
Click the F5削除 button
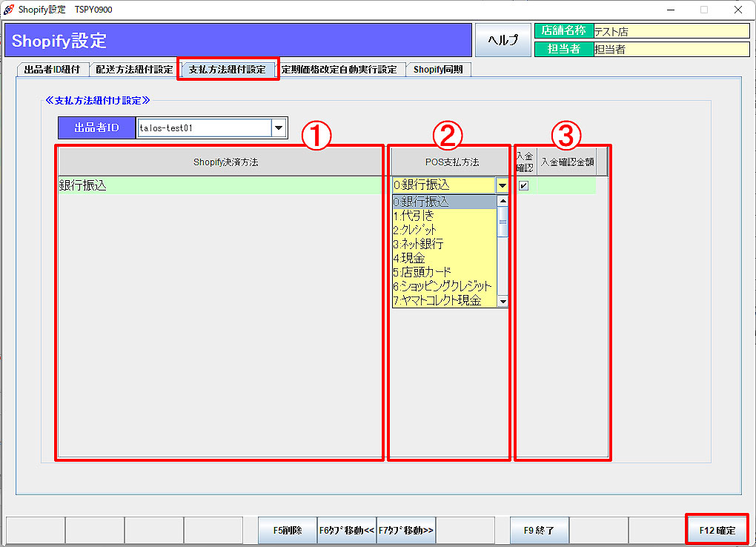(288, 530)
